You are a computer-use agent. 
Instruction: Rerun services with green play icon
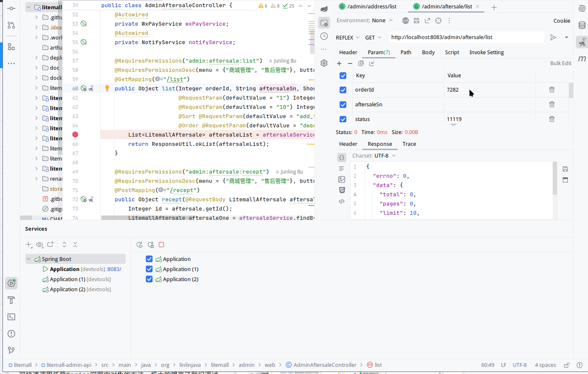click(x=140, y=245)
